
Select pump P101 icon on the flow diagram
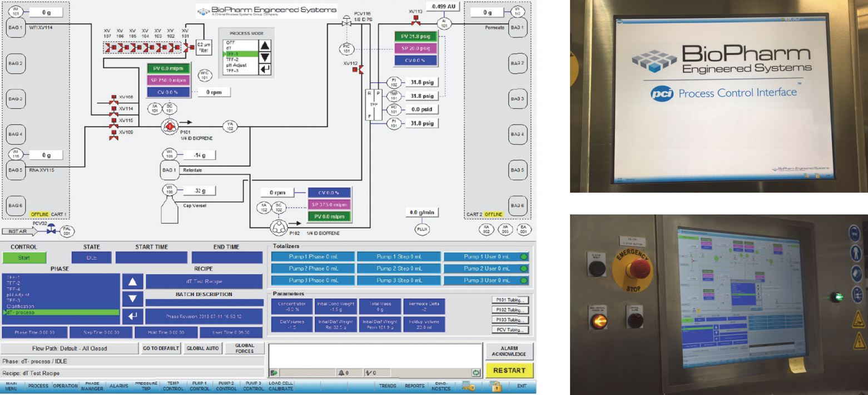(170, 127)
